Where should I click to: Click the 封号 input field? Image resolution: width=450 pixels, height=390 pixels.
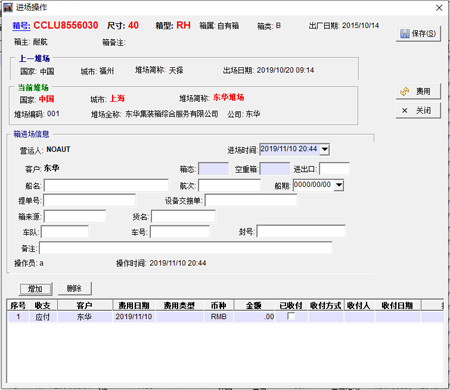click(301, 231)
